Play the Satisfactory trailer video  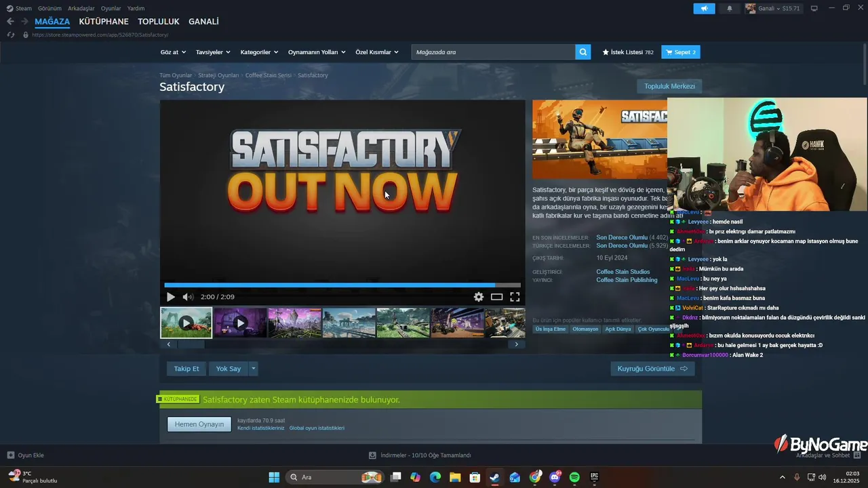pos(170,297)
